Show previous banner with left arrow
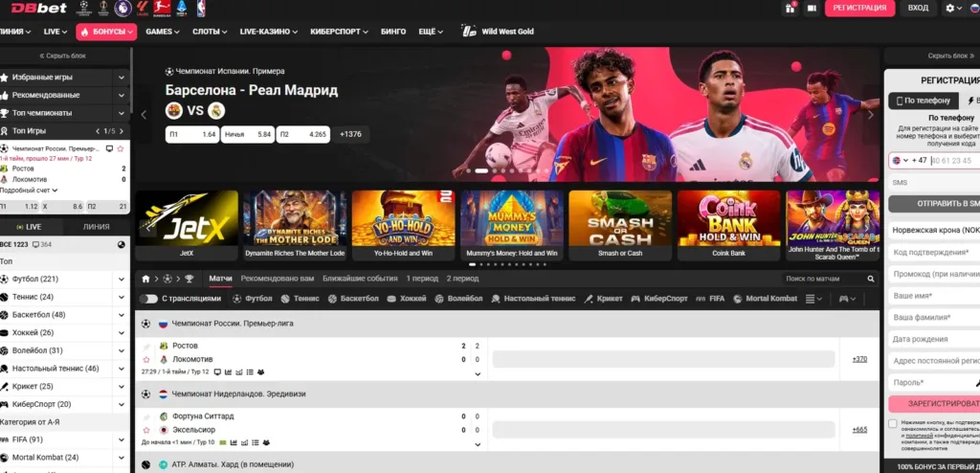Screen dimensions: 980x473 coord(144,115)
